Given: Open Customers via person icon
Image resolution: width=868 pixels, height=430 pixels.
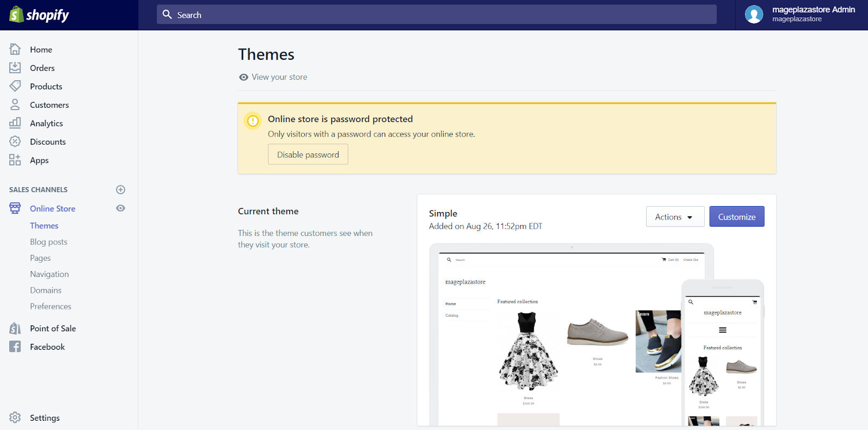Looking at the screenshot, I should click(x=15, y=105).
